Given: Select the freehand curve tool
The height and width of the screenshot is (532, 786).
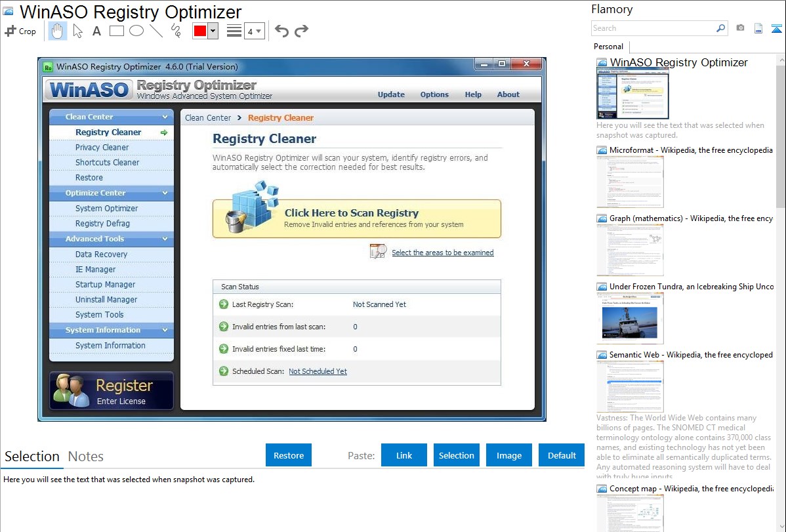Looking at the screenshot, I should (176, 31).
